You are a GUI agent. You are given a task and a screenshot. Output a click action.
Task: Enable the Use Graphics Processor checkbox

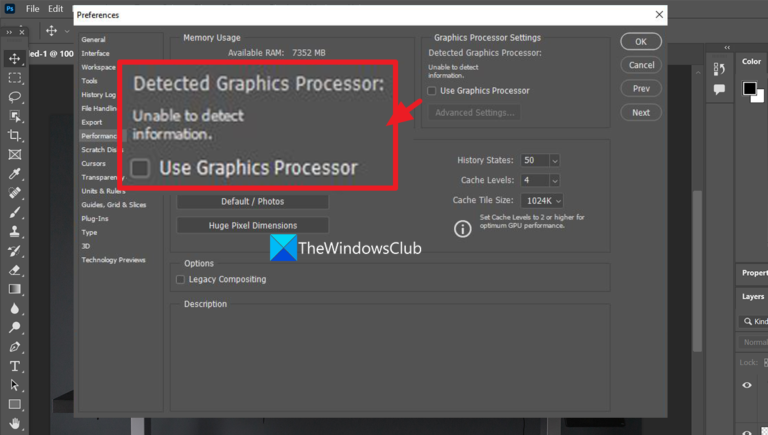[x=432, y=91]
